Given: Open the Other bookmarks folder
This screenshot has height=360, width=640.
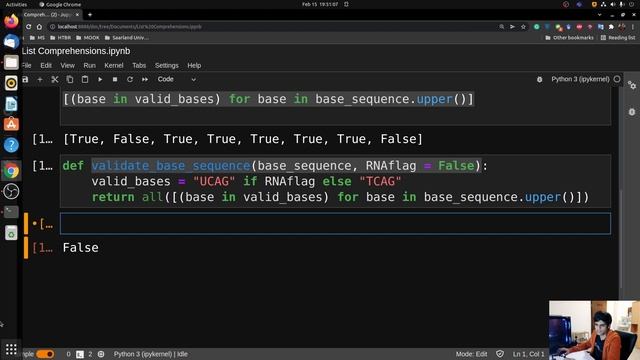Looking at the screenshot, I should pos(569,38).
